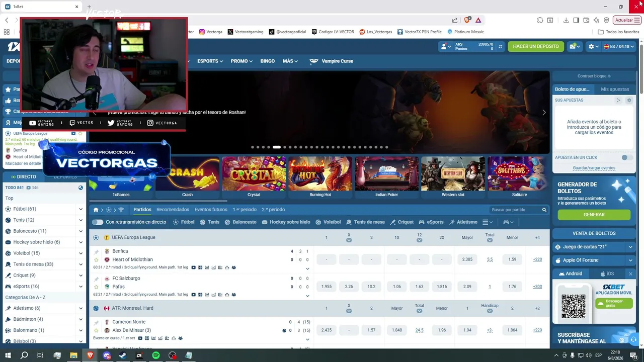
Task: Click the trophy icon in the breadcrumb bar
Action: tap(121, 210)
